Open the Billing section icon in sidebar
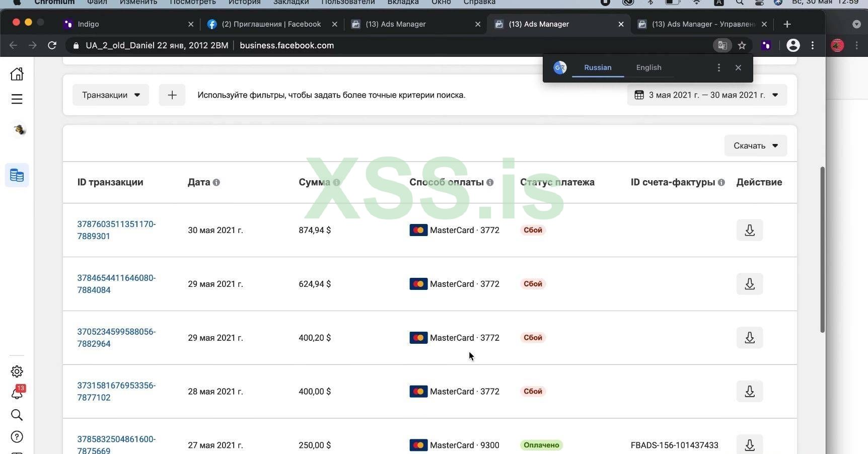Screen dimensions: 868x454 pyautogui.click(x=17, y=175)
